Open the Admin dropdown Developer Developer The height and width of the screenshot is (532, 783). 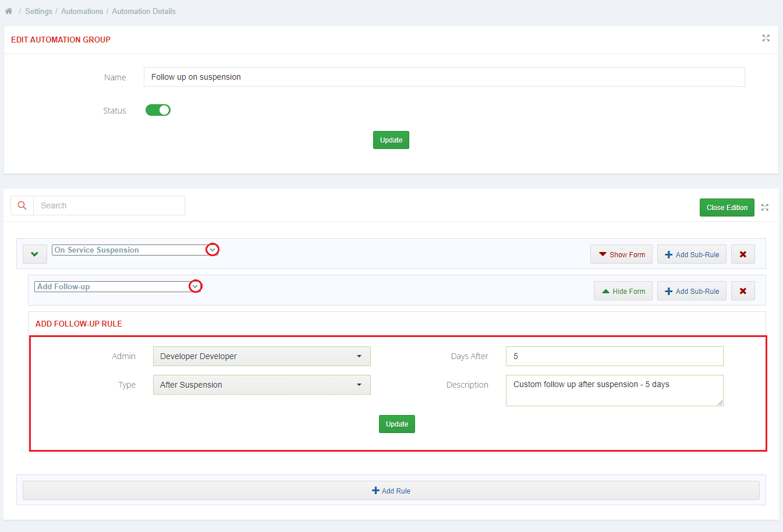click(262, 356)
